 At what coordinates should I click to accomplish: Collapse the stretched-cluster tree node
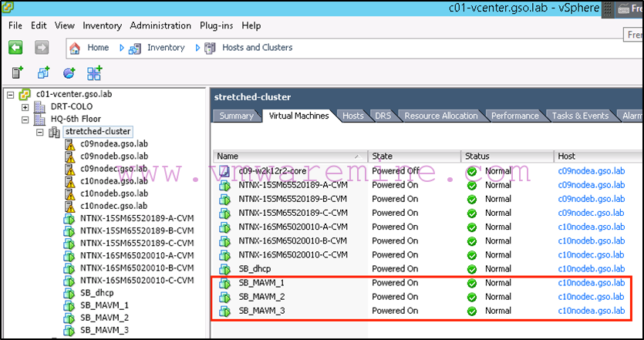pyautogui.click(x=40, y=133)
